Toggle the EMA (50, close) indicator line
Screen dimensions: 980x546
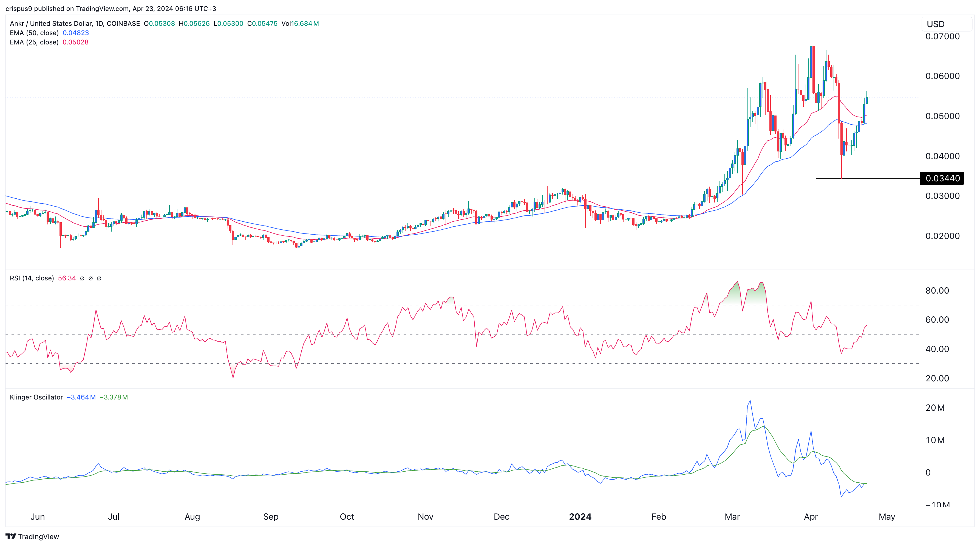click(x=34, y=33)
